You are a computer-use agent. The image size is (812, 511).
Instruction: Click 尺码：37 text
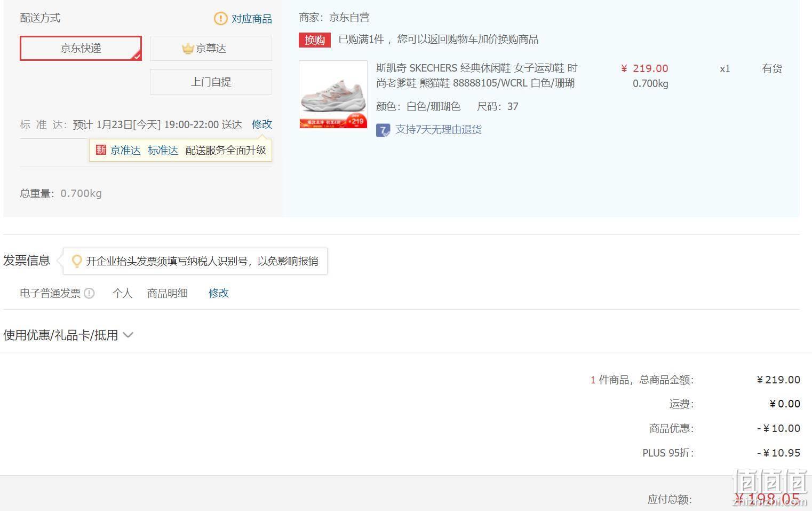tap(497, 106)
